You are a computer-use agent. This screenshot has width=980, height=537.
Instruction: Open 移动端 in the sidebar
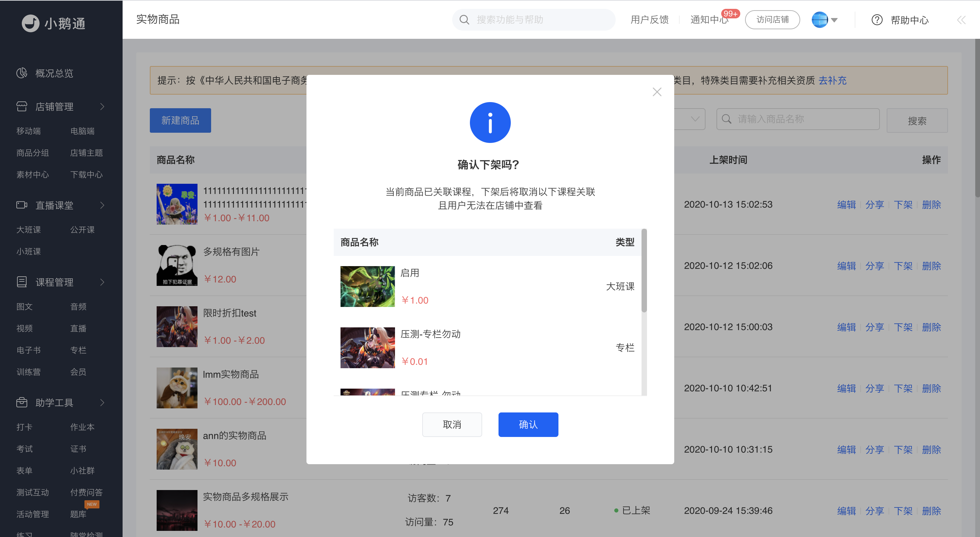click(29, 131)
